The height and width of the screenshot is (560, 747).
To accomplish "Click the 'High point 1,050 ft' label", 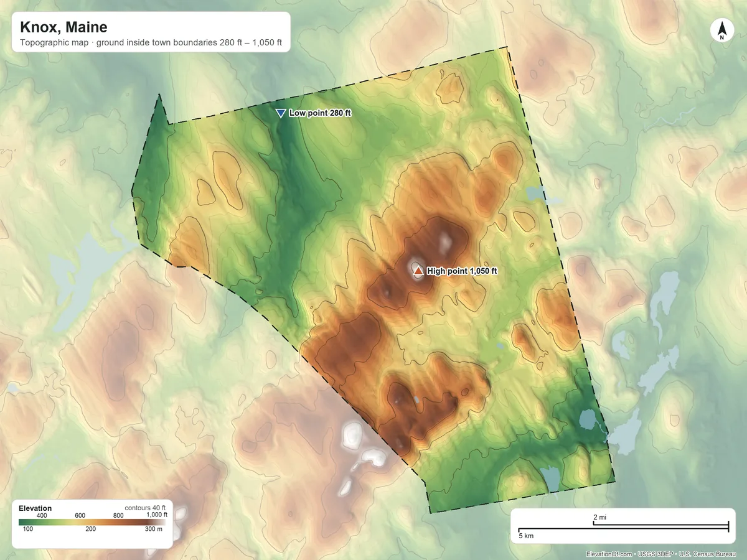I will 463,271.
